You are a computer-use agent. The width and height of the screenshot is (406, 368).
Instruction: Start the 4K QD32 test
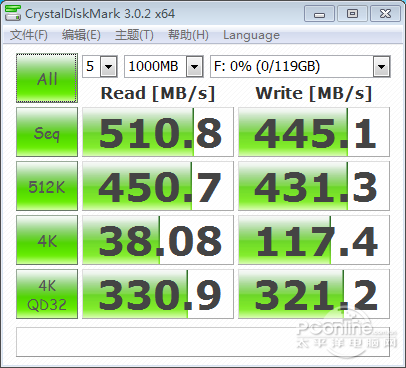point(47,294)
